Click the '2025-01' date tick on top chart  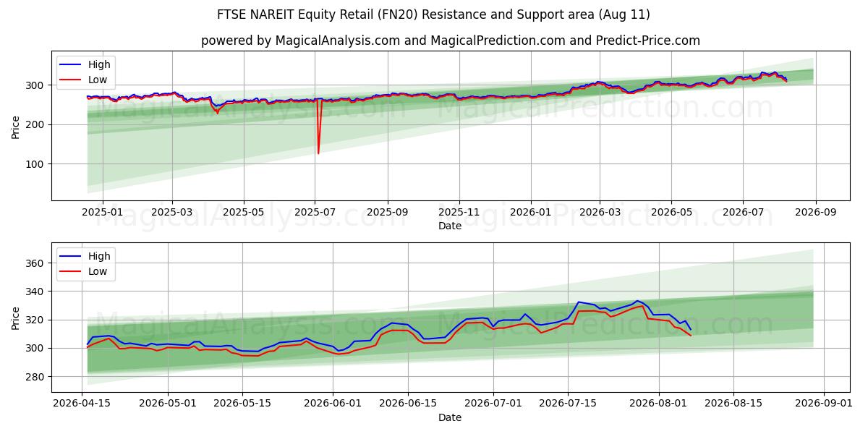coord(102,213)
